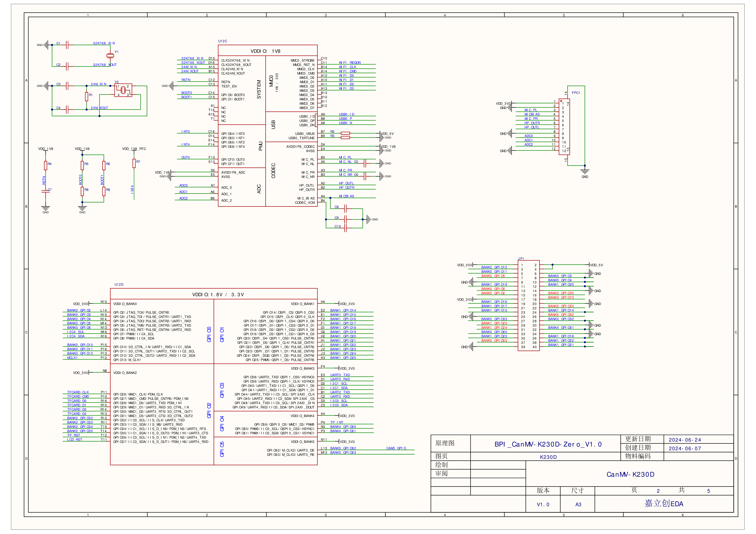Click the TFCARD_CLK net label
Viewport: 756px width, 534px height.
pyautogui.click(x=78, y=392)
